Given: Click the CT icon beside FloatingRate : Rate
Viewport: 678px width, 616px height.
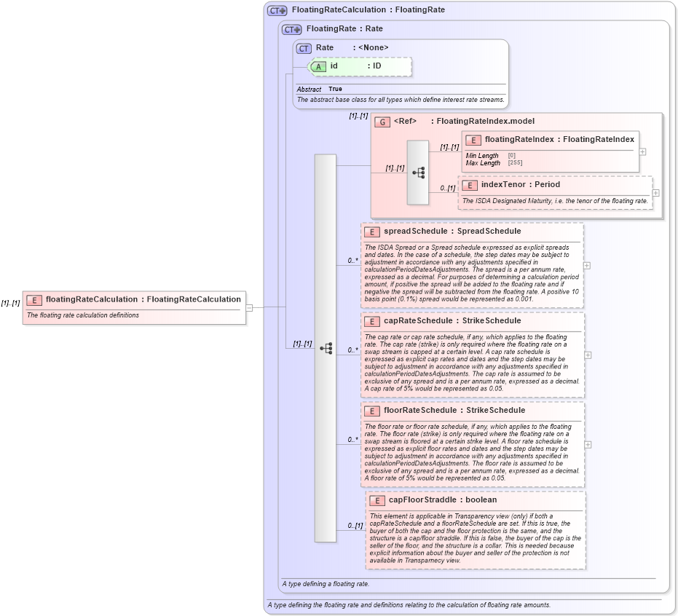Looking at the screenshot, I should click(x=291, y=29).
